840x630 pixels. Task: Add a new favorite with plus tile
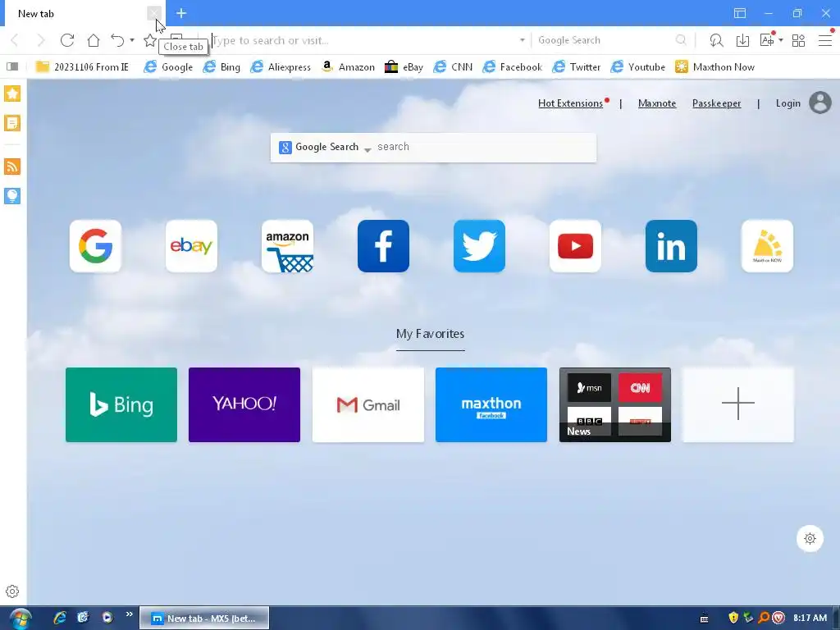point(738,404)
